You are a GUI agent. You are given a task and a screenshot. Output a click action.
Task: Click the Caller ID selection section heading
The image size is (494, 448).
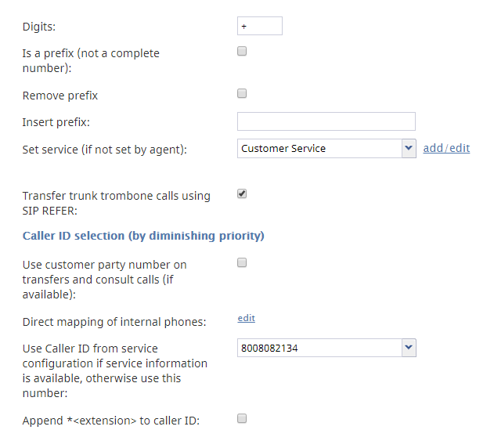[143, 236]
